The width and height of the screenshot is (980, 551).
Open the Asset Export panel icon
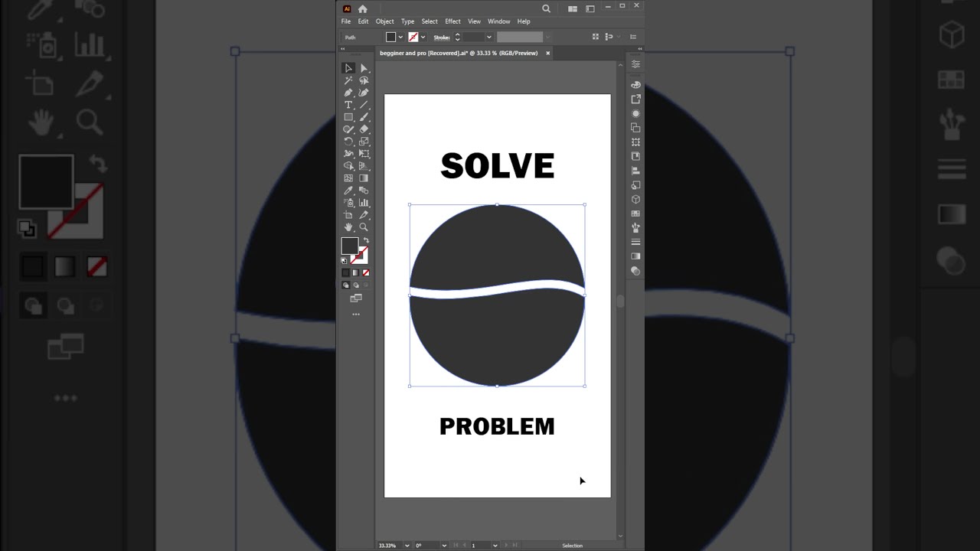tap(635, 99)
